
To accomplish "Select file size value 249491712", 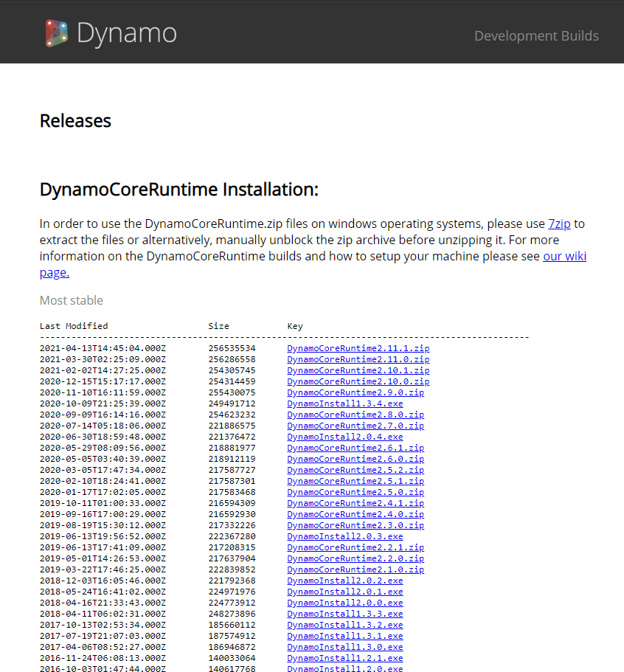I will (232, 403).
